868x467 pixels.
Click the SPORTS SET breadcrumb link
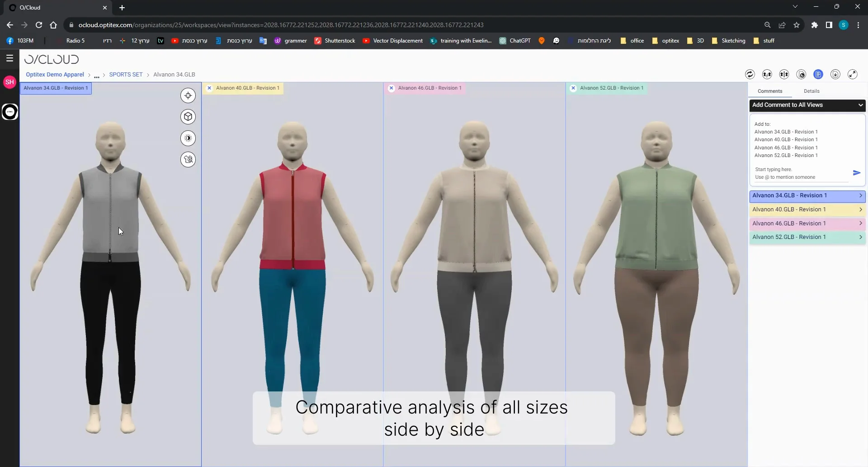tap(126, 75)
